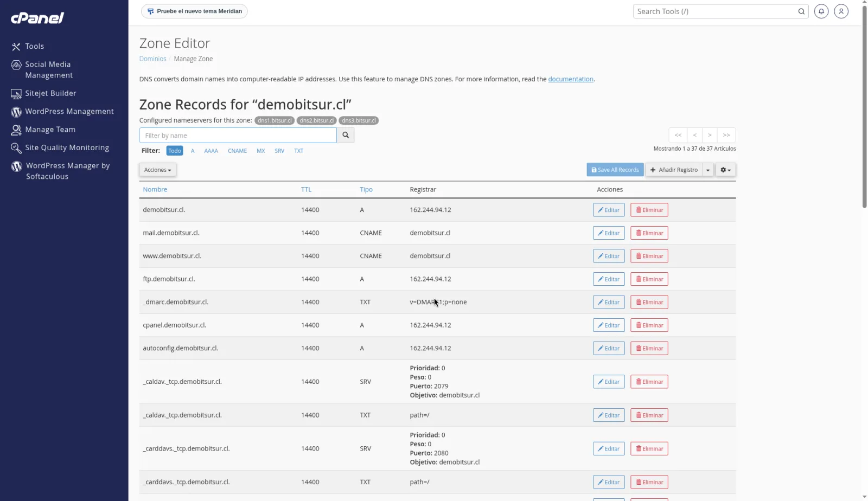The width and height of the screenshot is (868, 501).
Task: Open Site Quality Monitoring icon
Action: click(16, 147)
